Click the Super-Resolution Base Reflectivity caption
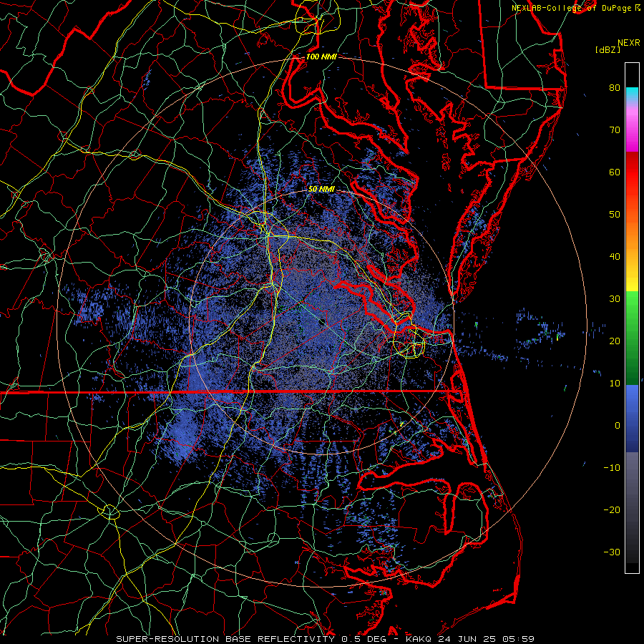 [x=326, y=639]
